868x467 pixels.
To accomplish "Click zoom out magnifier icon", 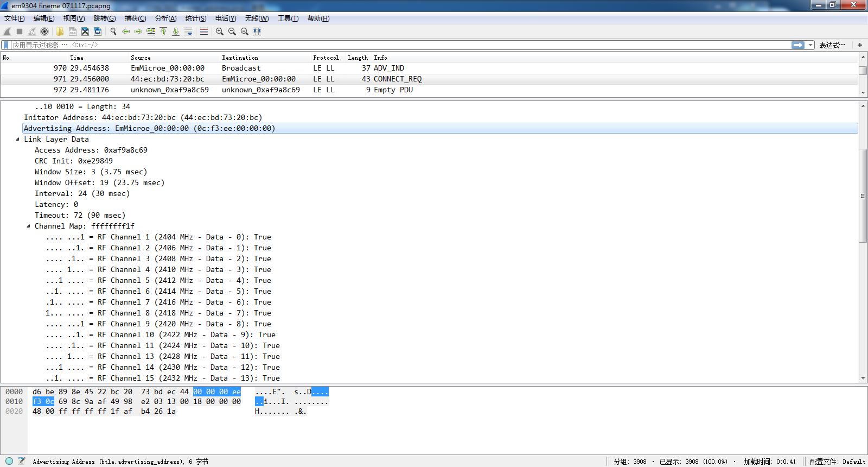I will point(232,31).
